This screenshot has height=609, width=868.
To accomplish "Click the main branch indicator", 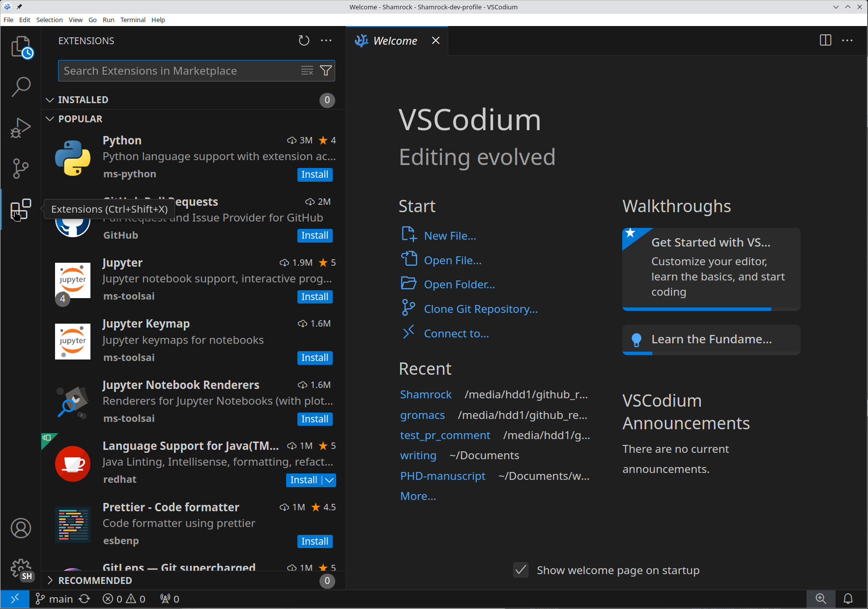I will 54,599.
